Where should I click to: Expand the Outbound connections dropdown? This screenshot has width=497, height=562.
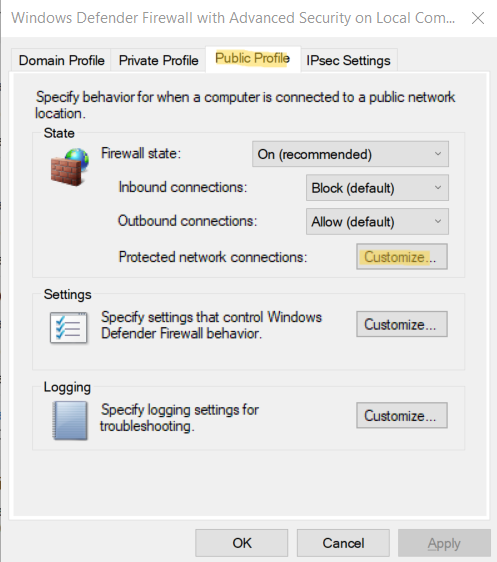377,222
